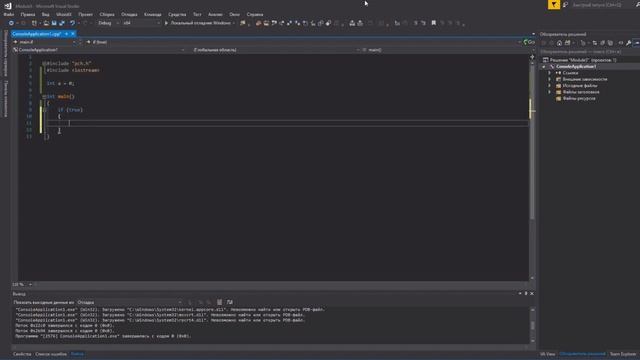Click the Home icon in Solution Explorer
The height and width of the screenshot is (360, 640).
point(560,43)
